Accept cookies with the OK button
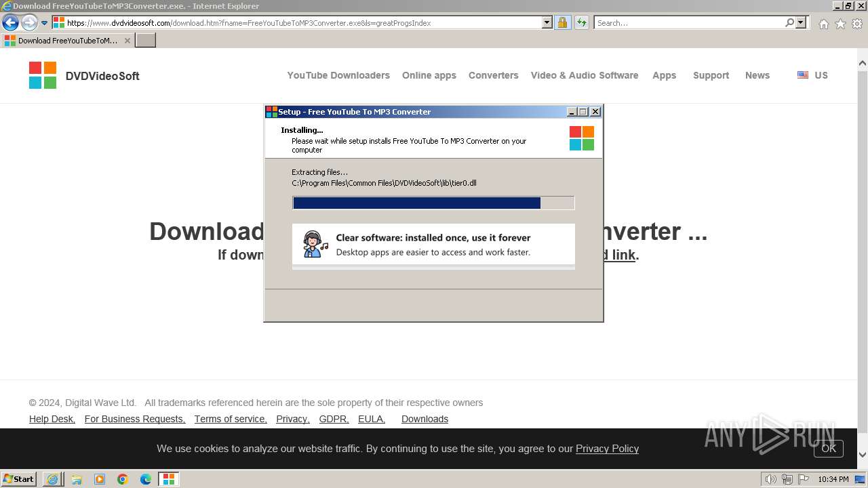 click(x=829, y=449)
